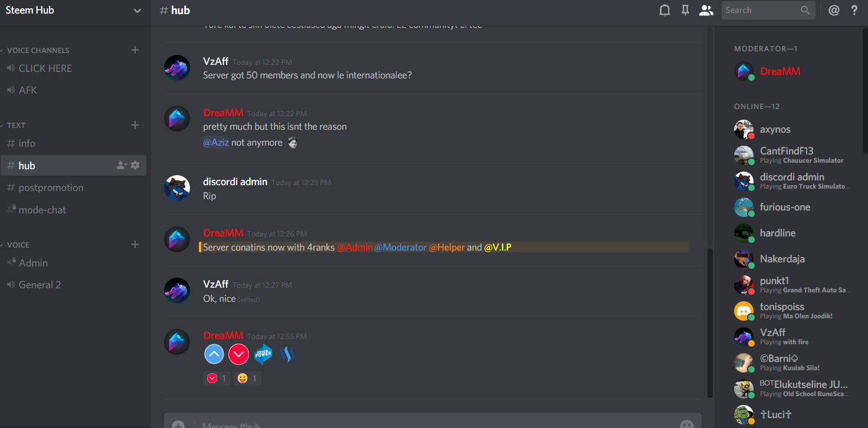Image resolution: width=868 pixels, height=428 pixels.
Task: Show pinned messages with pin icon
Action: [x=685, y=10]
